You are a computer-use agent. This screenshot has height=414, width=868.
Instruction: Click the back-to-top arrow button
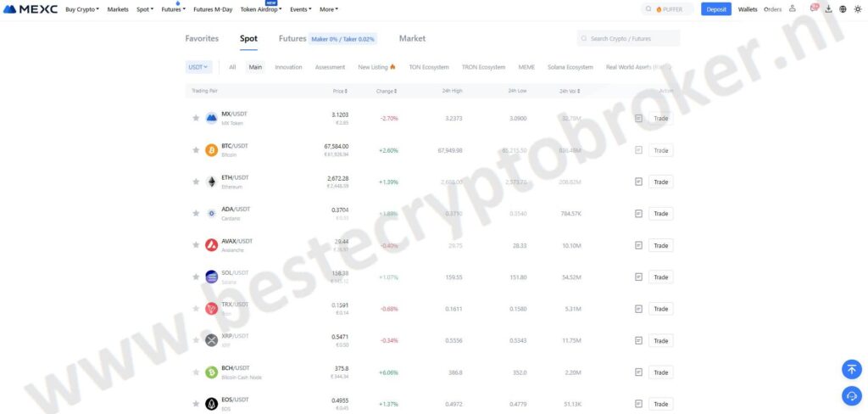pyautogui.click(x=851, y=369)
